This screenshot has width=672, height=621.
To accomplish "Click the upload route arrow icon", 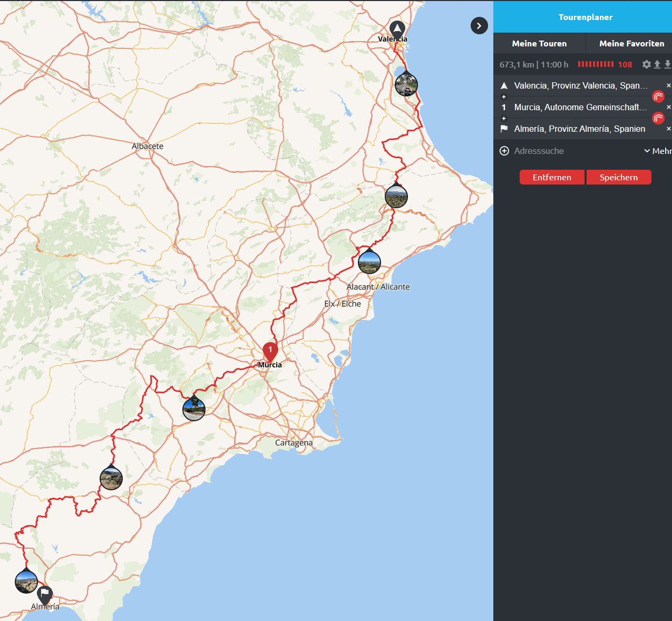I will tap(657, 64).
